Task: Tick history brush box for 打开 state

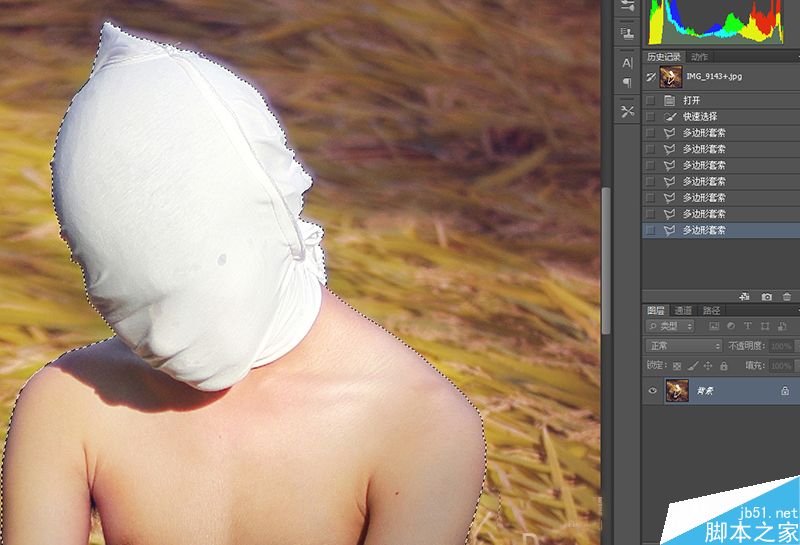Action: [650, 101]
